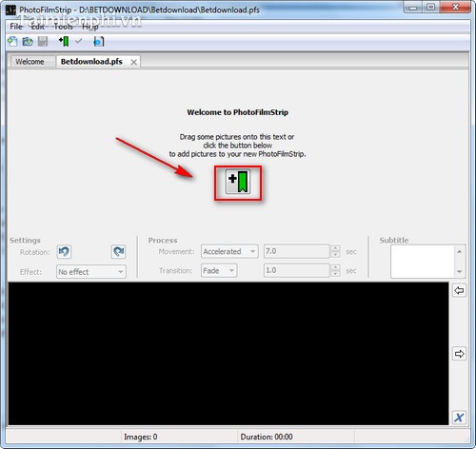Click inside the Subtitle text box
This screenshot has height=449, width=476.
423,262
